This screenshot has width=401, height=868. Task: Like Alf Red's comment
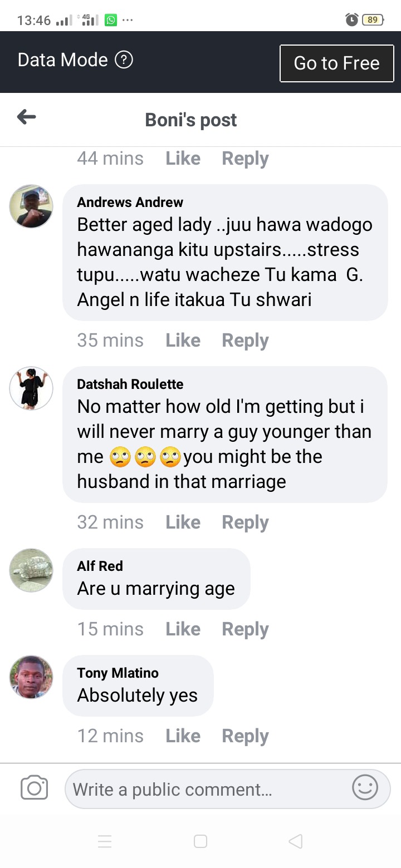click(183, 629)
